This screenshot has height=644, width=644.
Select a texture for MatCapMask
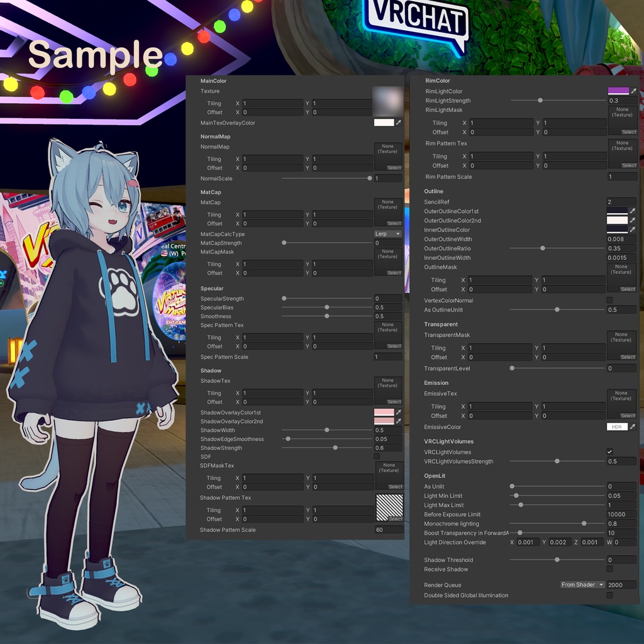394,273
